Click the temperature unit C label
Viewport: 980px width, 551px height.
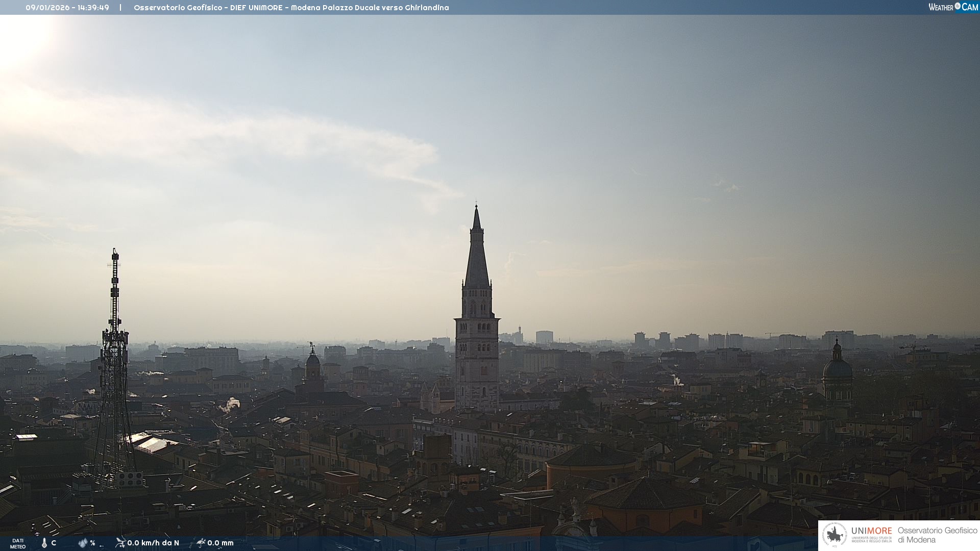pyautogui.click(x=54, y=543)
